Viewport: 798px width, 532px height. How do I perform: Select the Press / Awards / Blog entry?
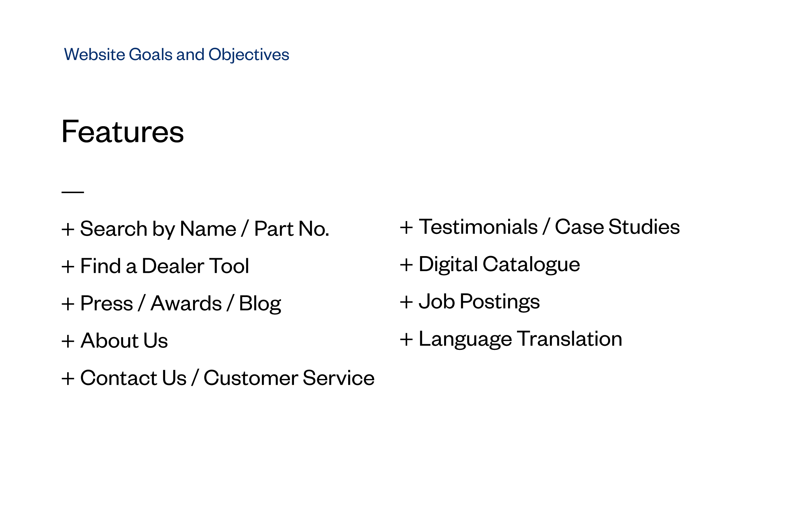tap(181, 304)
